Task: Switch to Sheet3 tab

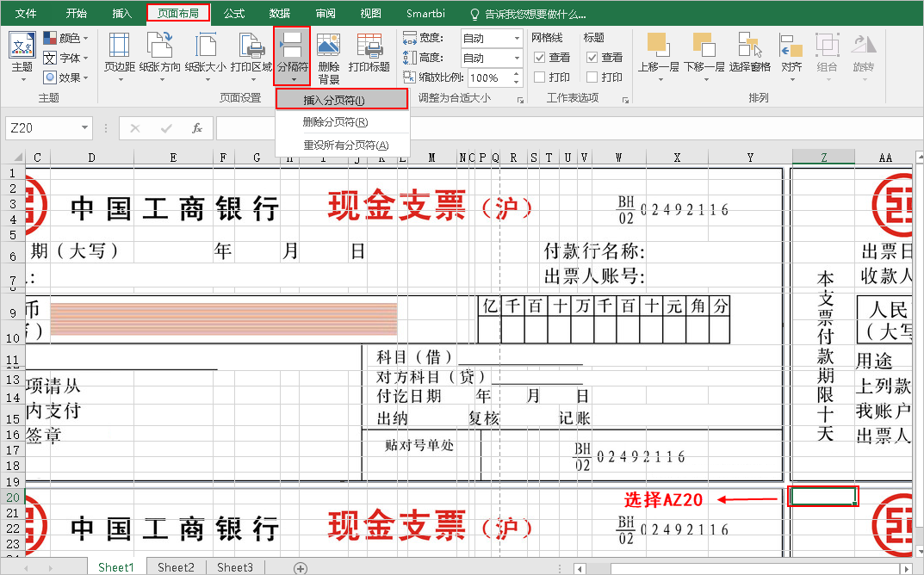Action: pos(234,567)
